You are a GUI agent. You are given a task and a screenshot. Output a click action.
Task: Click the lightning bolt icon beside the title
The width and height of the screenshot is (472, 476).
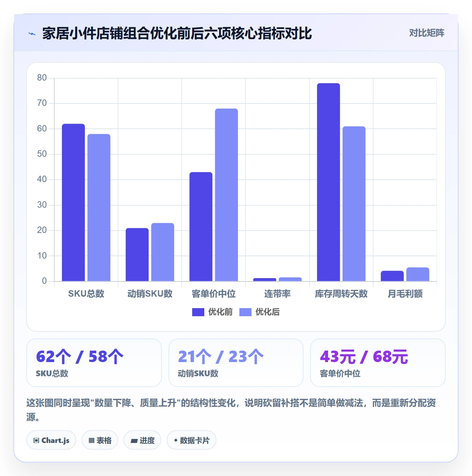32,34
